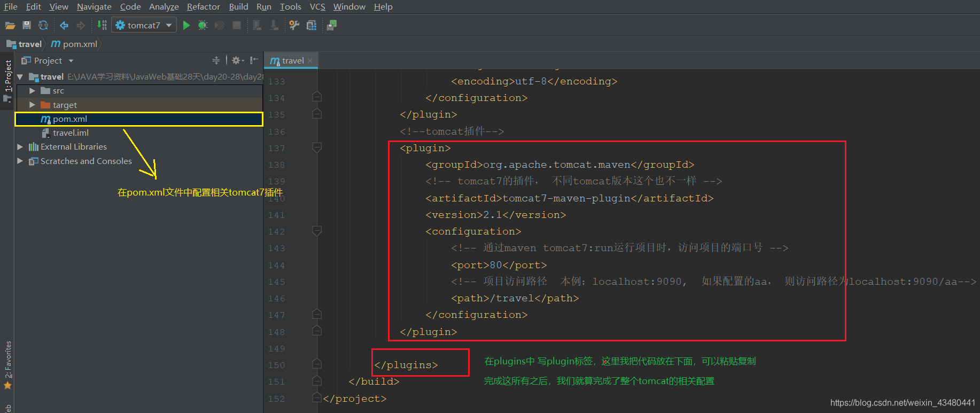Select travel.iml in project tree
The width and height of the screenshot is (980, 413).
tap(139, 133)
